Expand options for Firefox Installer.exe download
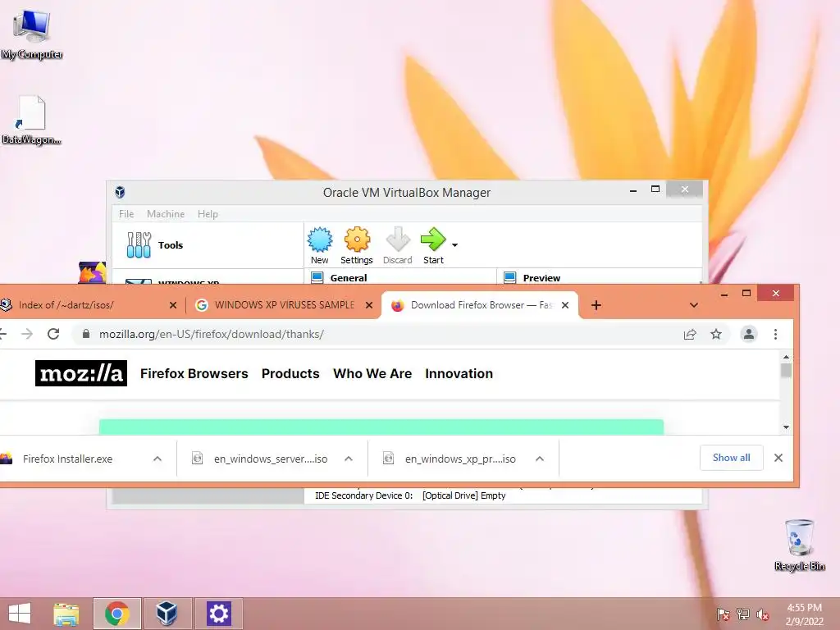 (x=157, y=459)
